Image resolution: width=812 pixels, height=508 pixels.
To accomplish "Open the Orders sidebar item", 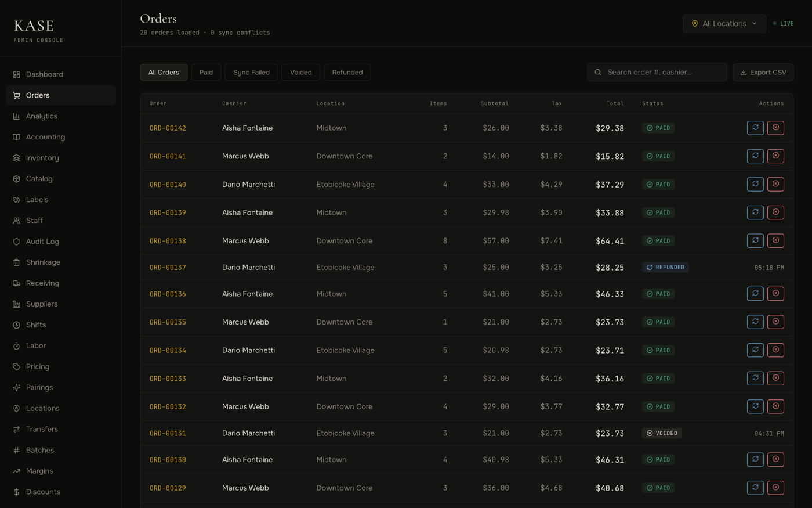I will tap(60, 95).
